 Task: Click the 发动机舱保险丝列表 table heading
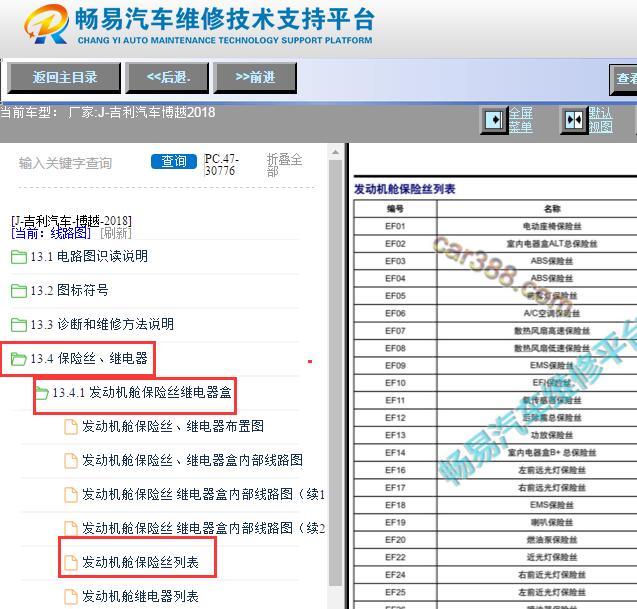pyautogui.click(x=404, y=189)
